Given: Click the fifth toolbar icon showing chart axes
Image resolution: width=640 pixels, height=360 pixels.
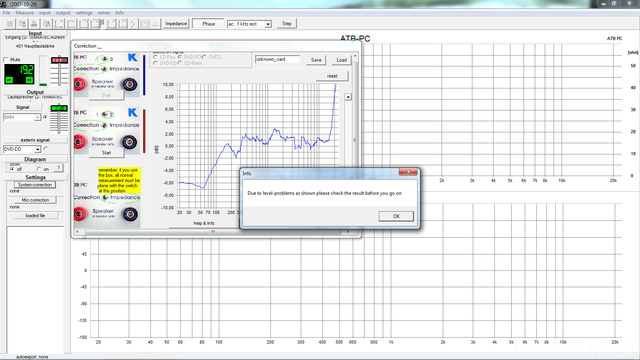Looking at the screenshot, I should pos(59,24).
